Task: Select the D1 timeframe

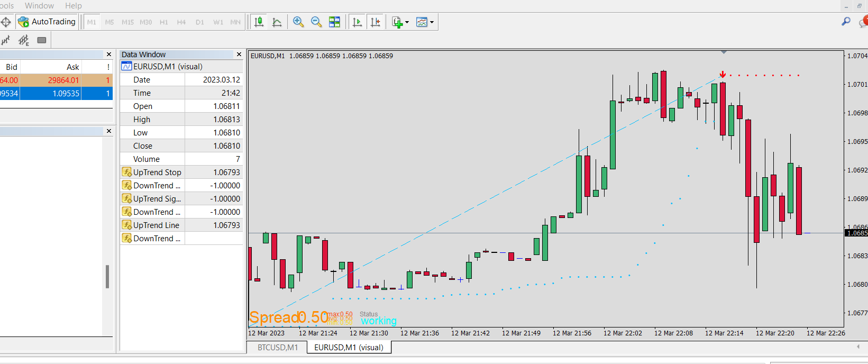Action: [199, 22]
